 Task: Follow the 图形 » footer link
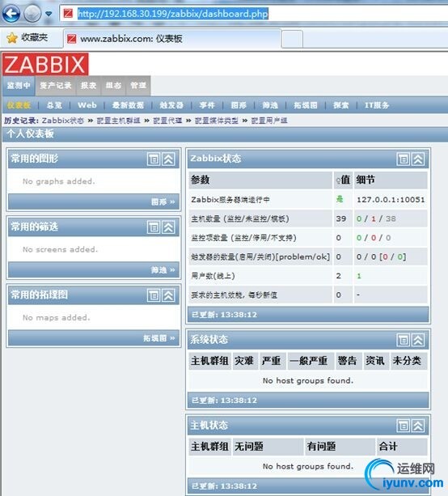click(x=163, y=201)
